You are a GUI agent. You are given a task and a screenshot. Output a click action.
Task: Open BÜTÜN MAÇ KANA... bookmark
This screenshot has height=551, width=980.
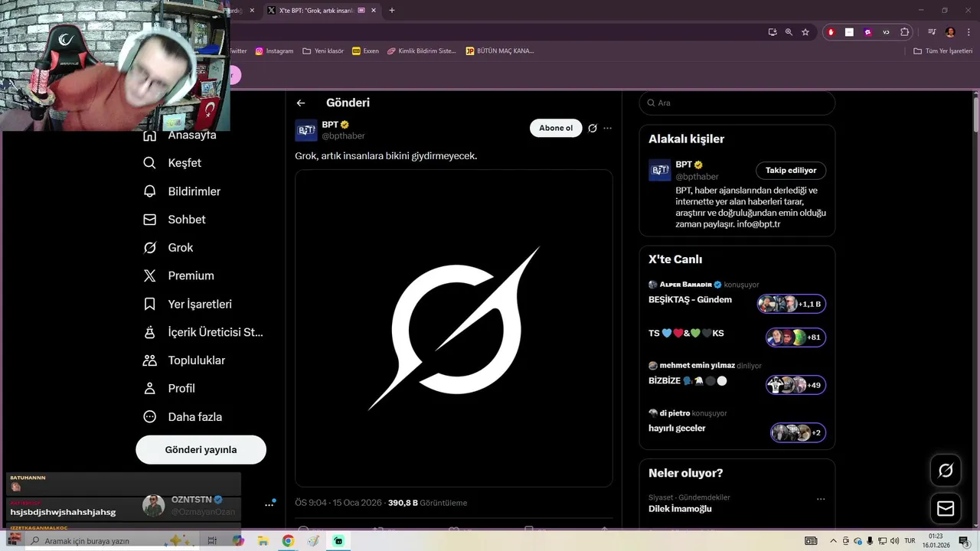500,51
